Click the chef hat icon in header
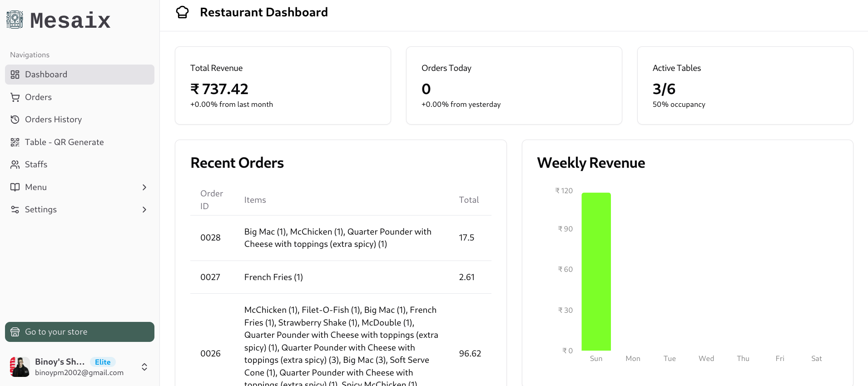The height and width of the screenshot is (386, 868). point(182,12)
